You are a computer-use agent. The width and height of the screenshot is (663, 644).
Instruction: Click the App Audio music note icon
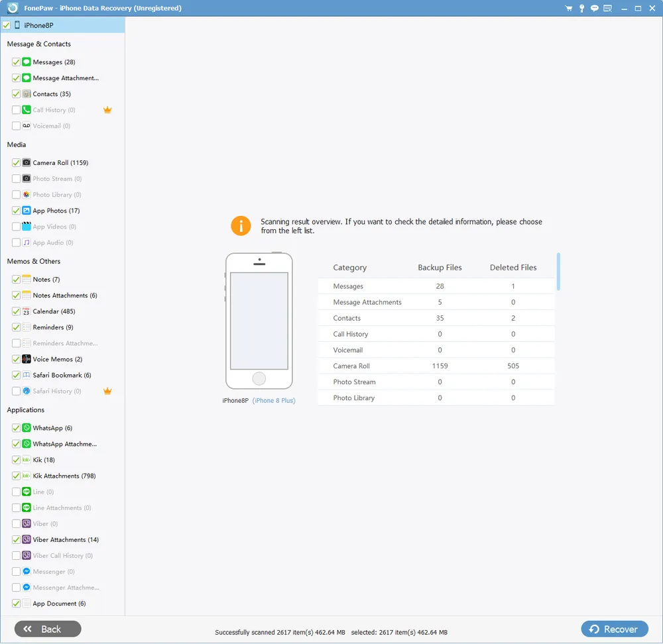pos(27,242)
